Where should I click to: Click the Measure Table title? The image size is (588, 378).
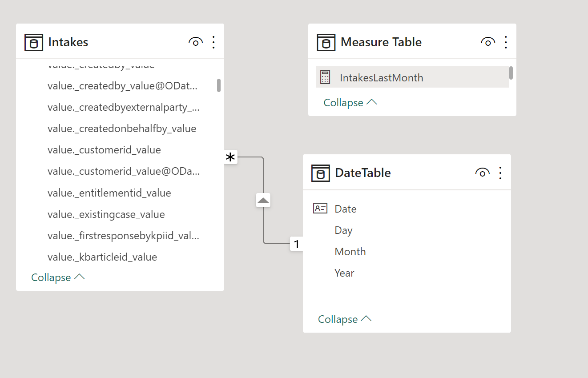(381, 42)
